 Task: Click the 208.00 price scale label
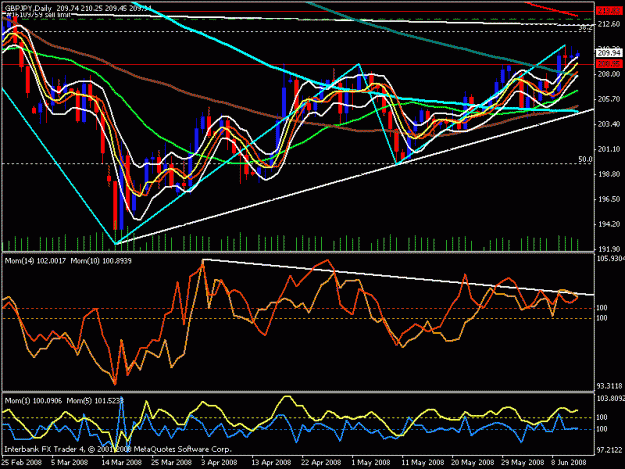(x=609, y=74)
